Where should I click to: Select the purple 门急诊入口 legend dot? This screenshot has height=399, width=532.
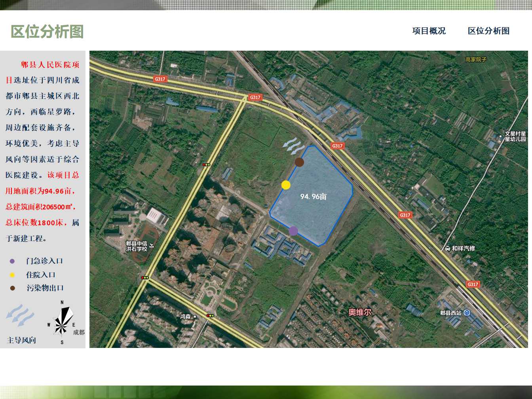coord(11,261)
